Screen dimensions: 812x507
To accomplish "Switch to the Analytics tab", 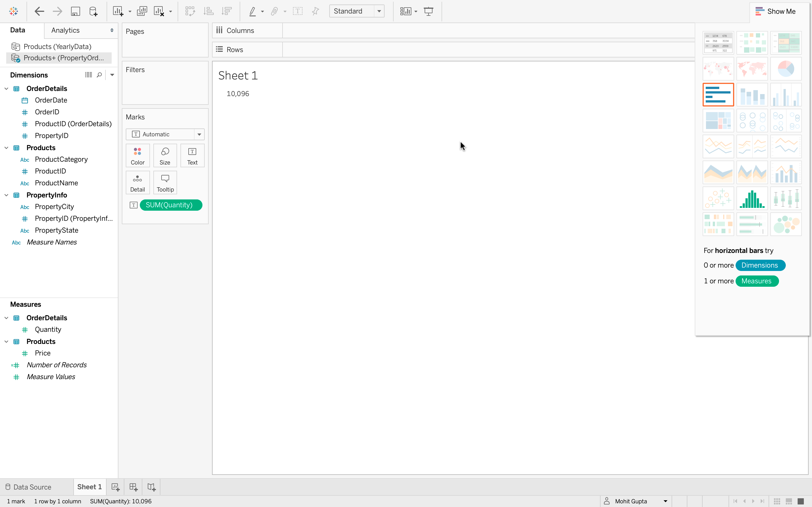I will tap(65, 30).
